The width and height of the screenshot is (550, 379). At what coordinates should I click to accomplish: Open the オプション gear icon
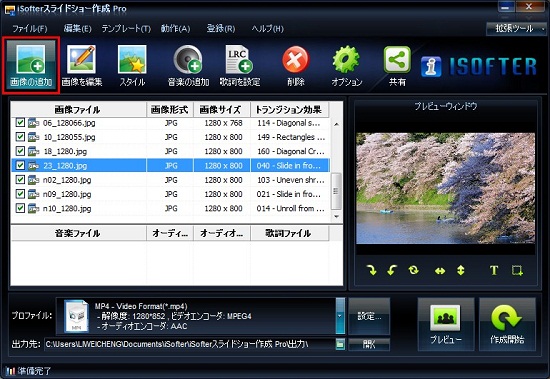[x=347, y=66]
